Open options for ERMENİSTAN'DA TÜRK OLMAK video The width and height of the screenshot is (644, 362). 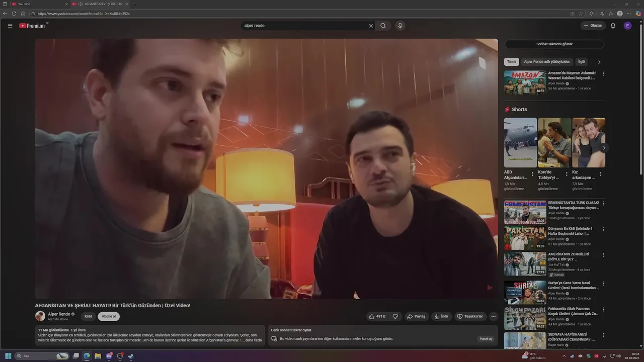pos(603,204)
